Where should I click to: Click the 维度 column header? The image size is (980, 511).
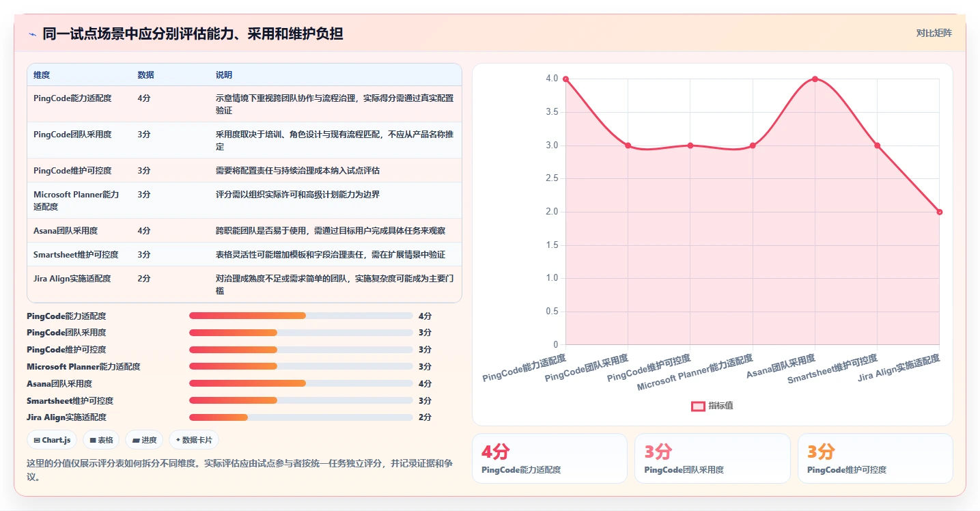(42, 75)
